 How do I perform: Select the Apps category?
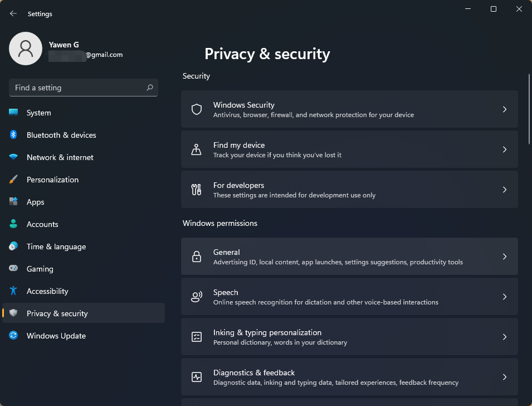tap(84, 202)
